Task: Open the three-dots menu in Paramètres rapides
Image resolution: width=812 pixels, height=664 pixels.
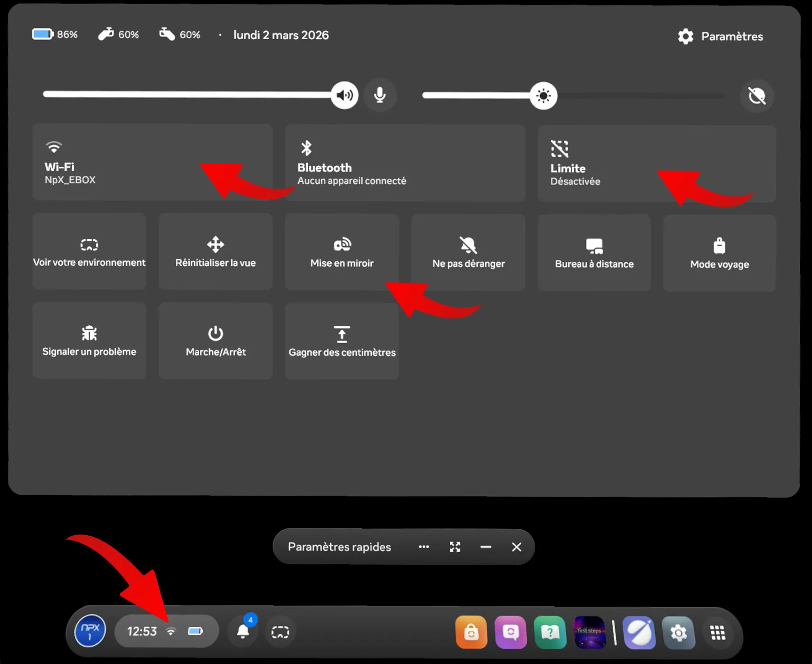Action: (x=424, y=547)
